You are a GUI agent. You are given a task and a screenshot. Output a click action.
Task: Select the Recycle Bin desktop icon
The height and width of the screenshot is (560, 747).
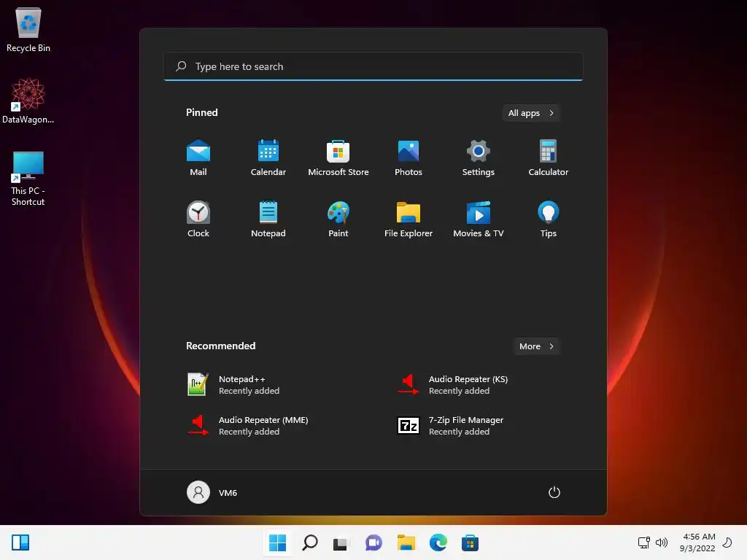[x=28, y=29]
